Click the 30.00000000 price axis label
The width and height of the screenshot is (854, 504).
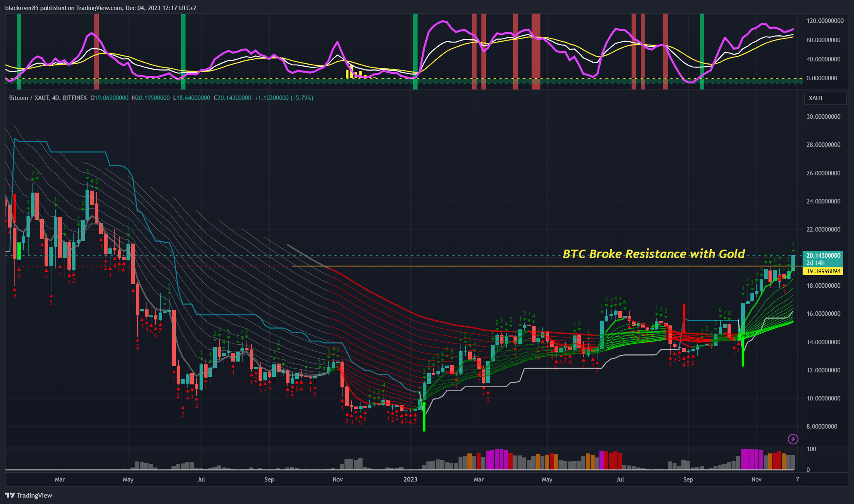coord(823,117)
